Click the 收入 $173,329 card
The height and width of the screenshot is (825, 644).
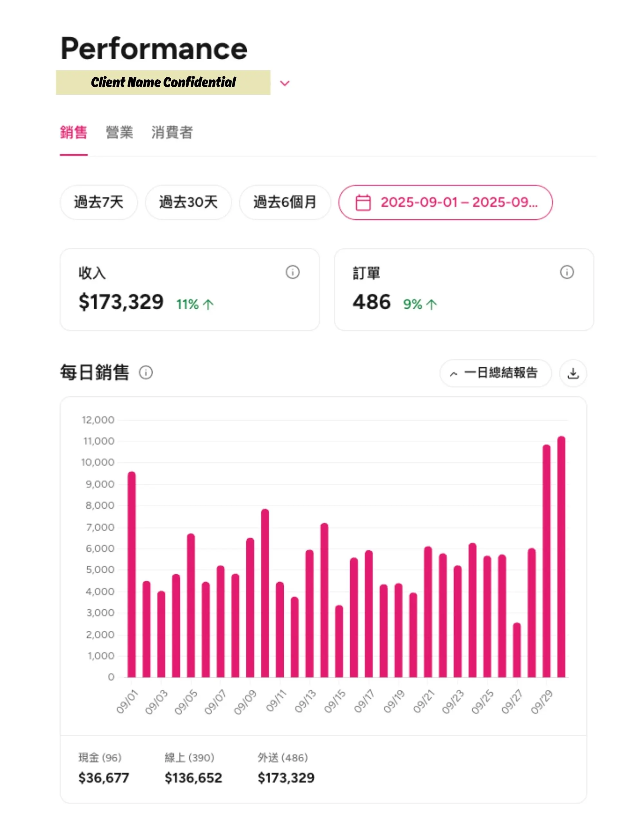click(x=190, y=289)
